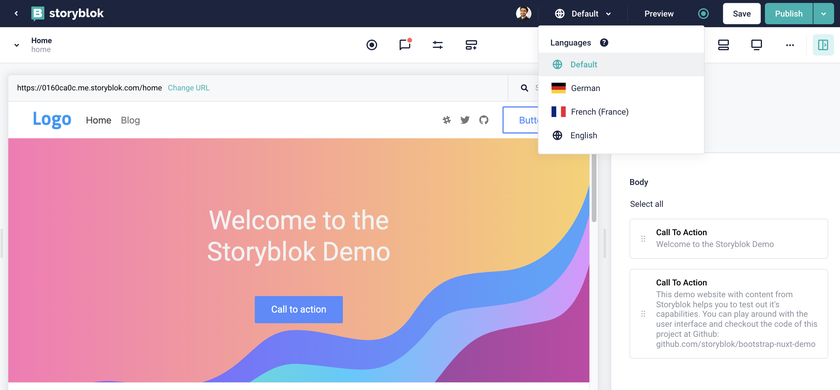The width and height of the screenshot is (840, 390).
Task: Select French (France) language
Action: tap(621, 111)
